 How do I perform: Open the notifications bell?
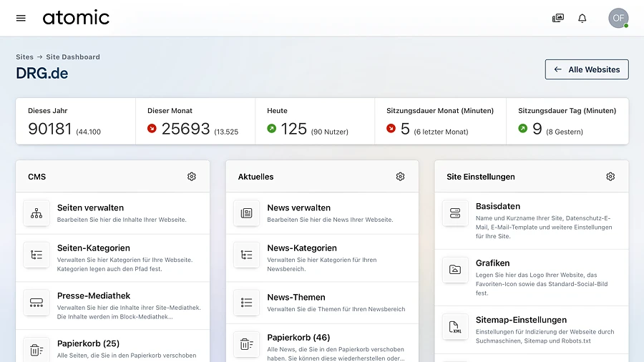click(x=582, y=18)
